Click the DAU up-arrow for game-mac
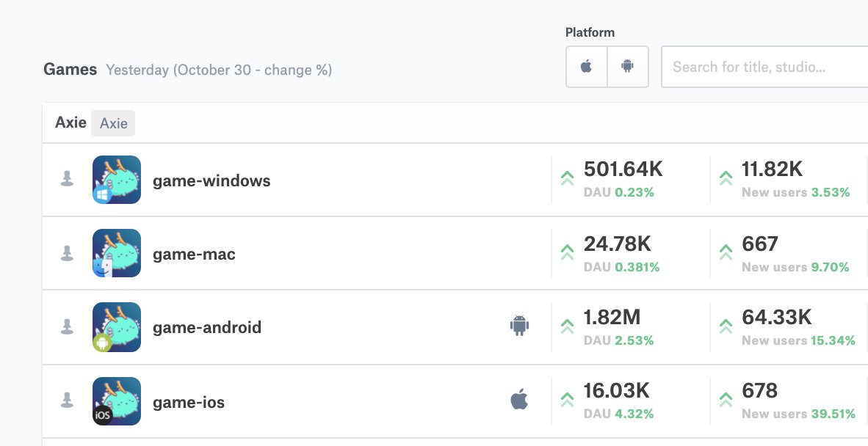The image size is (868, 446). (567, 252)
